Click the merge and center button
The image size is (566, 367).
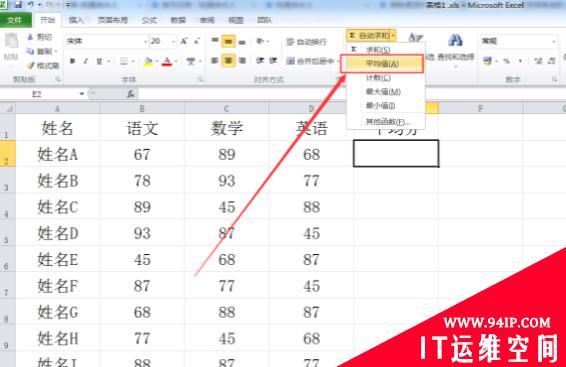click(310, 61)
